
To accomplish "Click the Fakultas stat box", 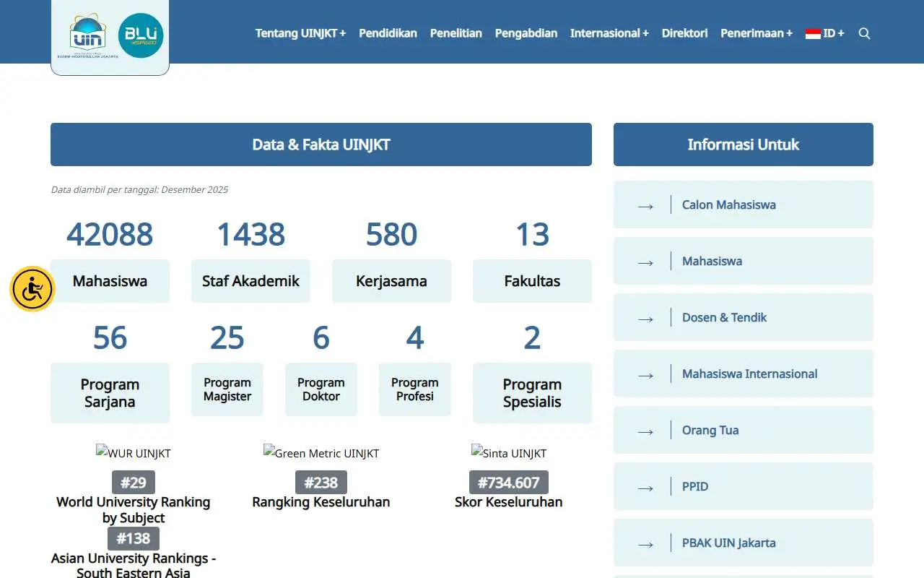I will (x=532, y=281).
